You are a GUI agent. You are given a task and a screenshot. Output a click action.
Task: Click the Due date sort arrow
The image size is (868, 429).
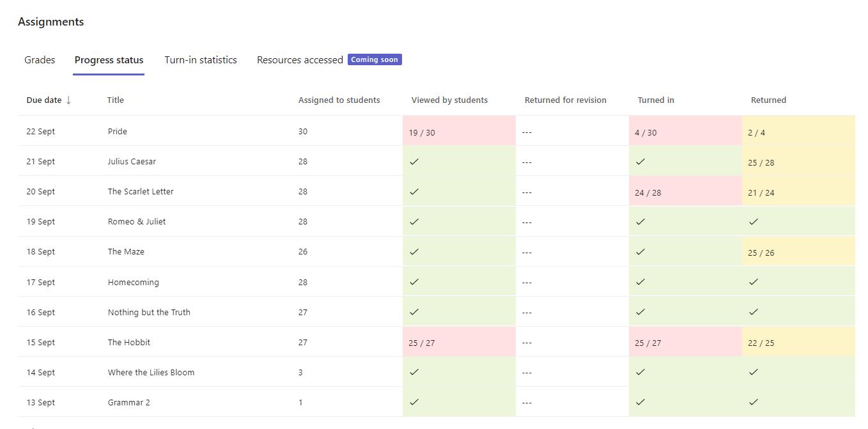click(68, 100)
